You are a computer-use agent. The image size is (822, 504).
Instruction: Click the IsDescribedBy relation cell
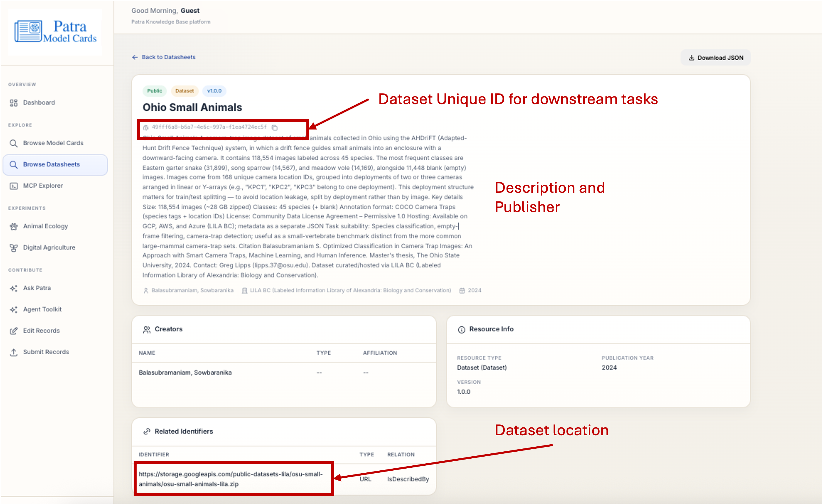(408, 479)
